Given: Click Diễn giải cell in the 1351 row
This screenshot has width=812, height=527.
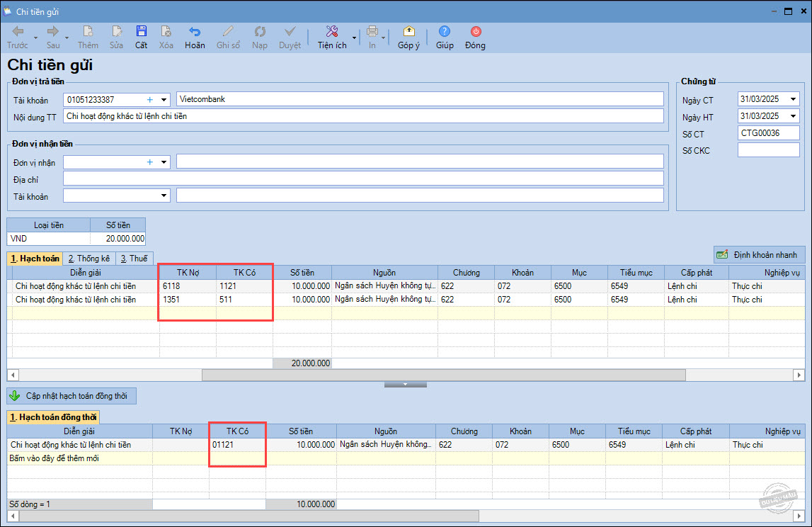Looking at the screenshot, I should click(86, 300).
